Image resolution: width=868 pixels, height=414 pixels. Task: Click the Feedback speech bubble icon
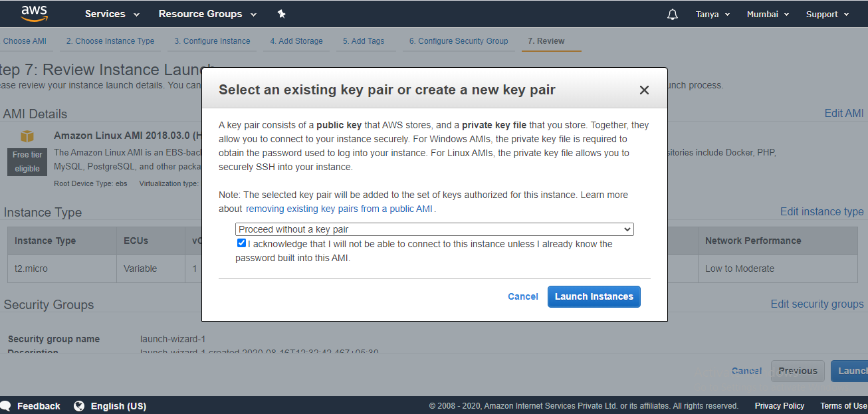[6, 406]
